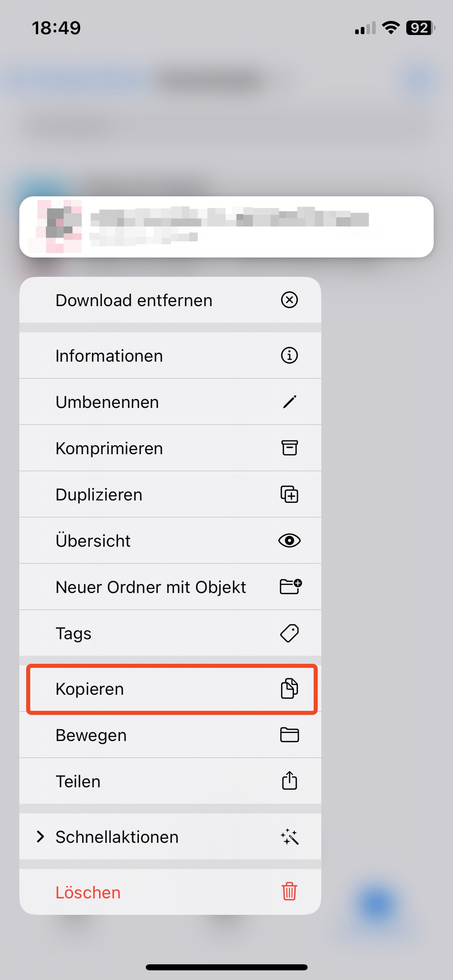Tap the Übersicht eye icon
This screenshot has height=980, width=453.
pyautogui.click(x=289, y=541)
